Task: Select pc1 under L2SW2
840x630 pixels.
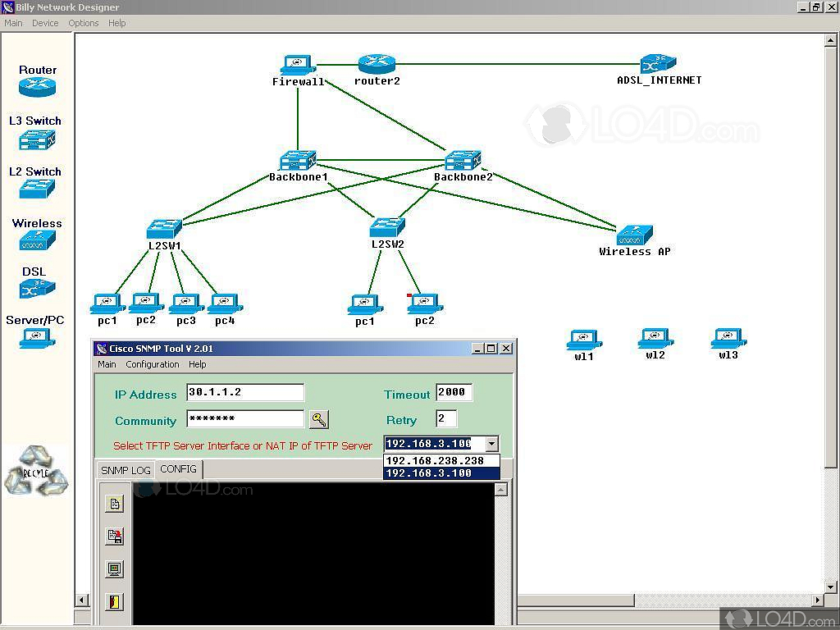Action: pyautogui.click(x=365, y=304)
